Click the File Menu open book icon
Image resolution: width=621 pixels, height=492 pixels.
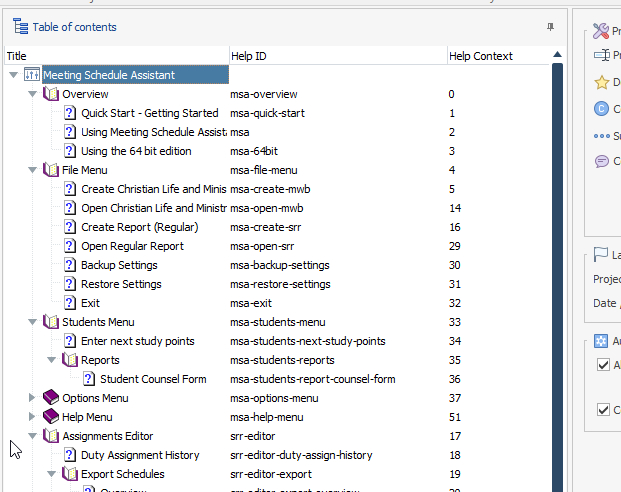click(51, 170)
